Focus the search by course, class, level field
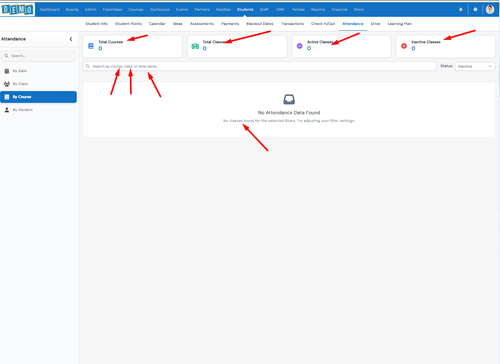Screen dimensions: 500x364 pos(260,66)
